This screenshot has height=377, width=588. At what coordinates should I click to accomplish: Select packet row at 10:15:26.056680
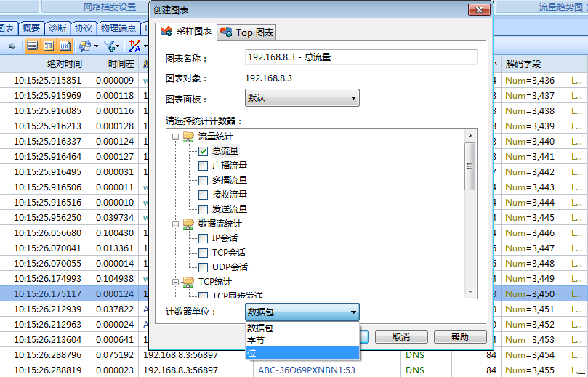pyautogui.click(x=74, y=232)
